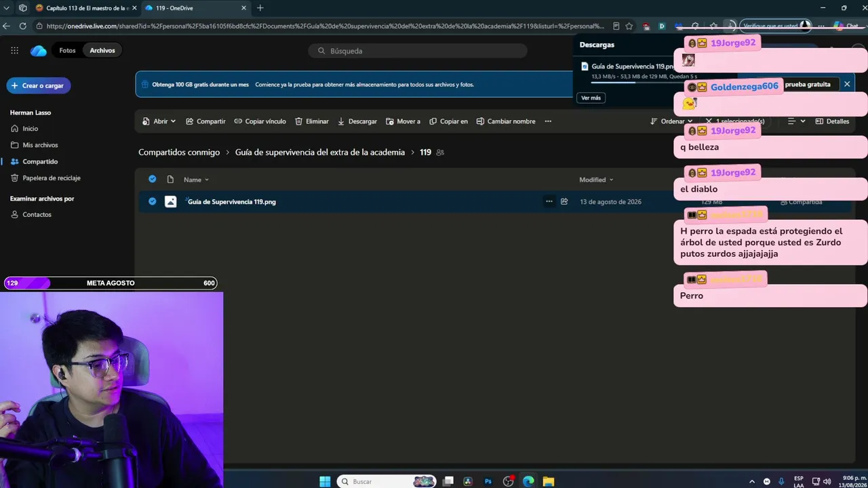Viewport: 868px width, 488px height.
Task: Open the Windows Start menu
Action: tap(325, 481)
